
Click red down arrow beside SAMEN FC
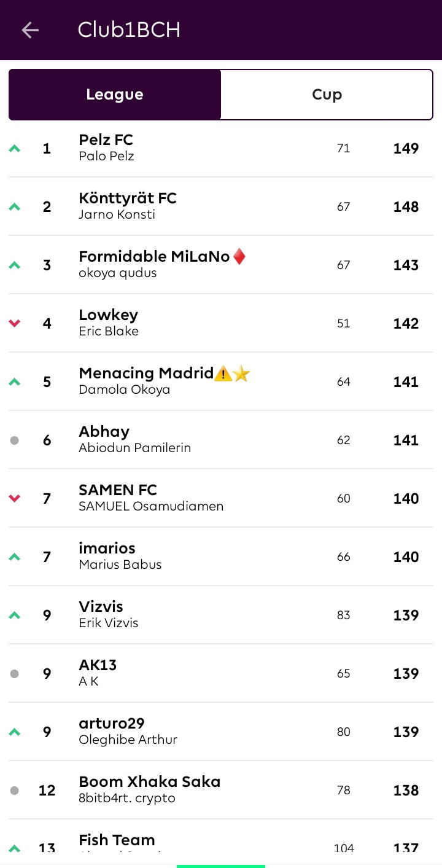point(15,499)
